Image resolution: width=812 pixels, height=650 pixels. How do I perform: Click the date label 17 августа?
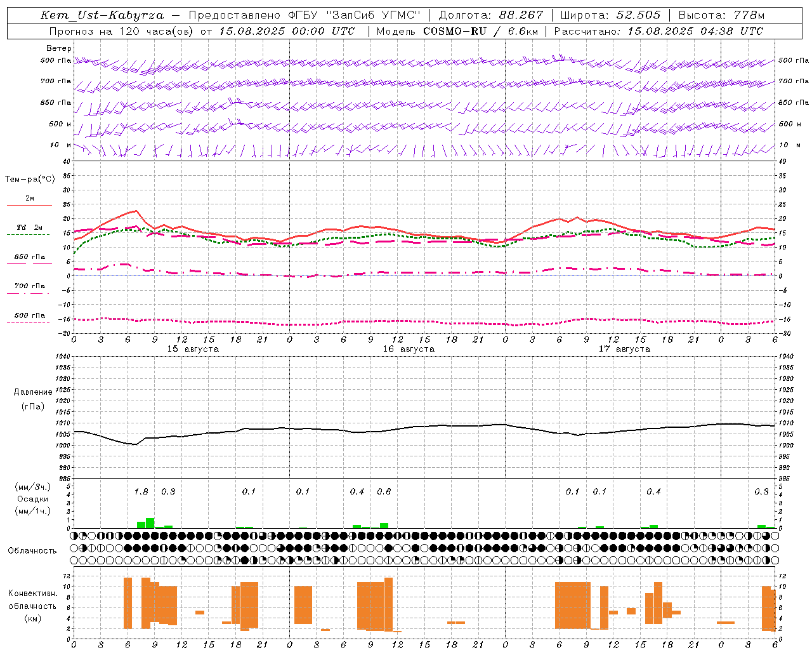coord(624,349)
